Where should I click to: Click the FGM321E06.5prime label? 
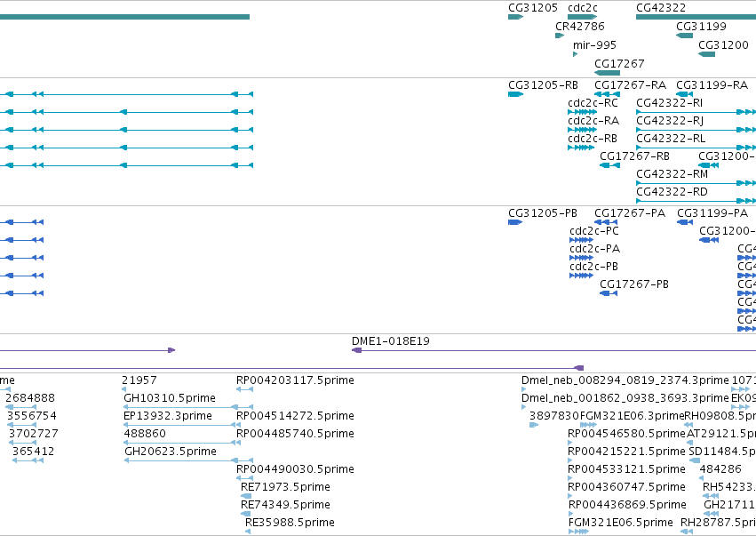620,523
